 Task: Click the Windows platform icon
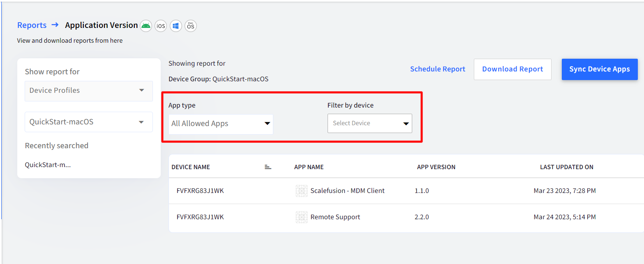(x=176, y=26)
